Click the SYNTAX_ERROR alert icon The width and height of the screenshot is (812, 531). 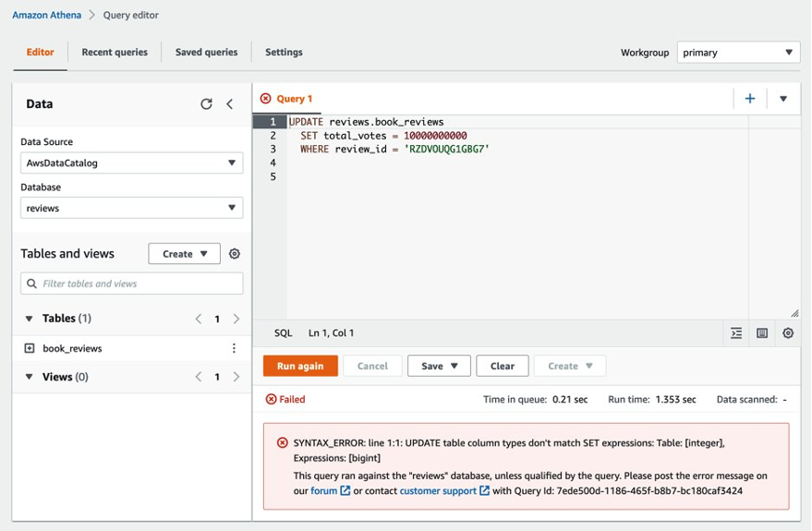pyautogui.click(x=283, y=442)
